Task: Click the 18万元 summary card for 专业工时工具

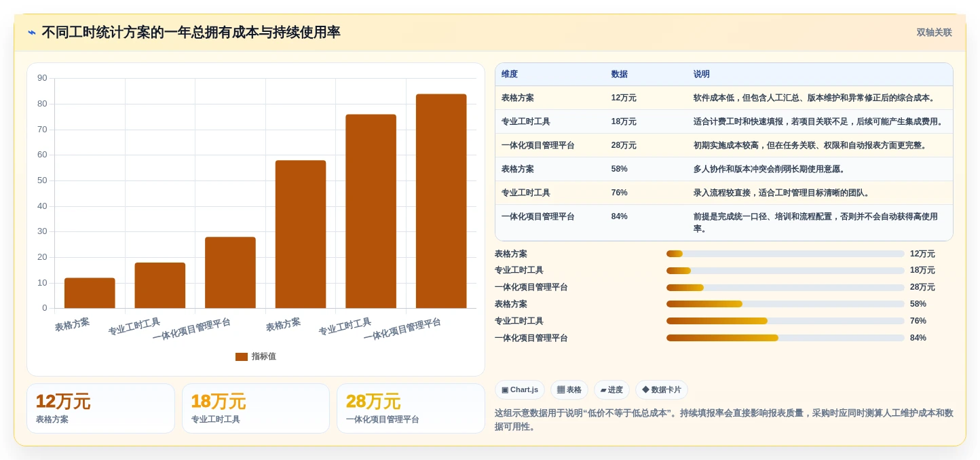Action: coord(256,408)
